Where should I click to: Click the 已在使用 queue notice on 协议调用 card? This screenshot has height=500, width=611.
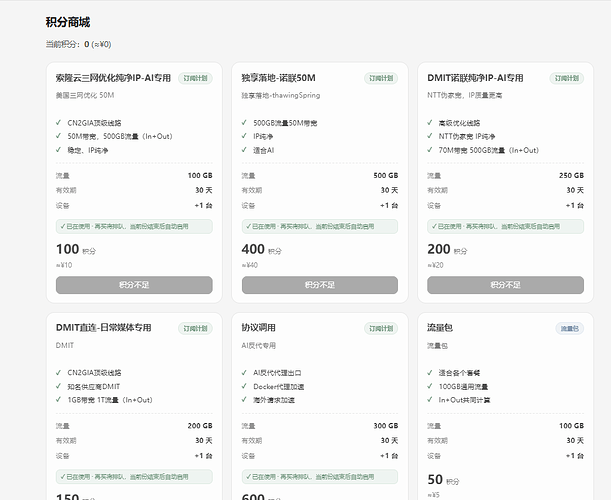pyautogui.click(x=320, y=477)
